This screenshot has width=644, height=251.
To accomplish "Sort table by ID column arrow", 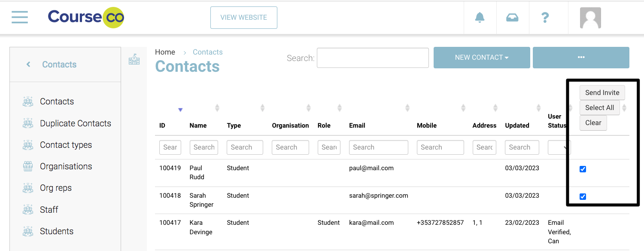I will (x=180, y=110).
